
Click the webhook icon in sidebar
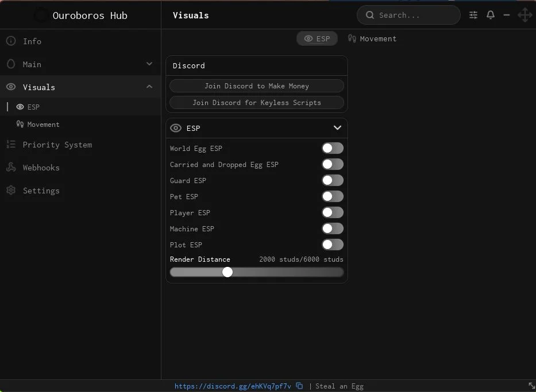(11, 168)
